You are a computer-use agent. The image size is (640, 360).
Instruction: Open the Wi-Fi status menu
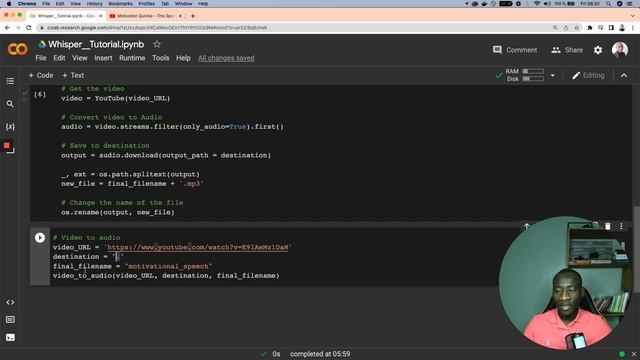pos(537,4)
